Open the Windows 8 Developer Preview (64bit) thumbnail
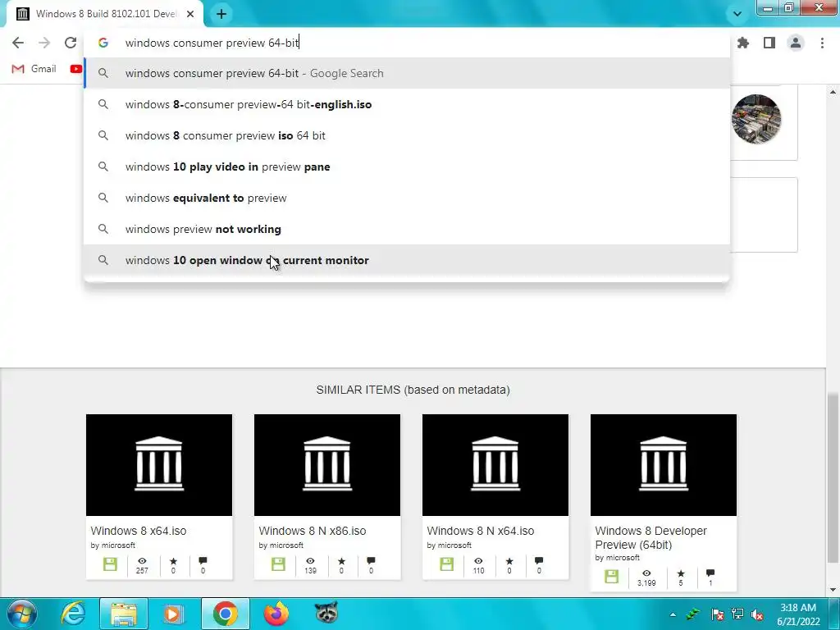The width and height of the screenshot is (840, 630). 664,464
